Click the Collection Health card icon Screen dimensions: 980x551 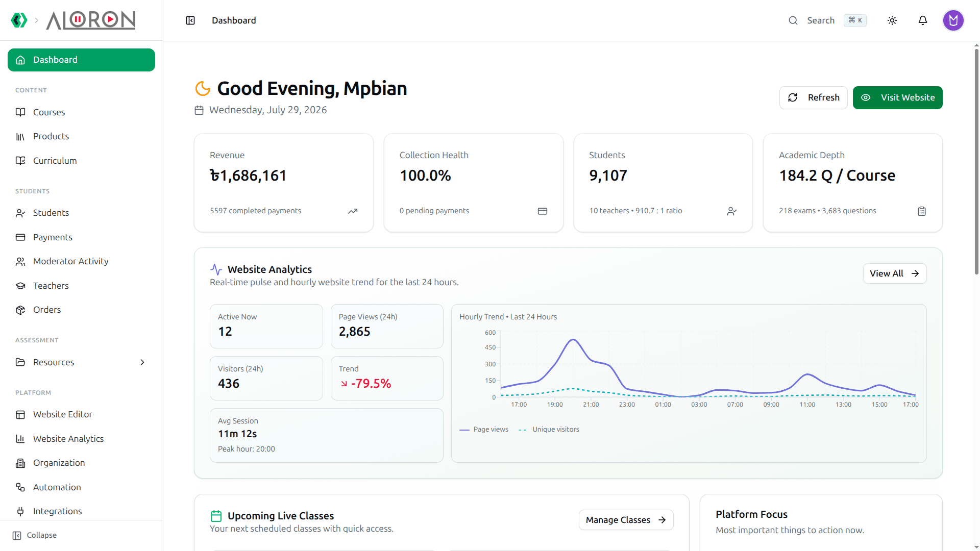tap(543, 211)
